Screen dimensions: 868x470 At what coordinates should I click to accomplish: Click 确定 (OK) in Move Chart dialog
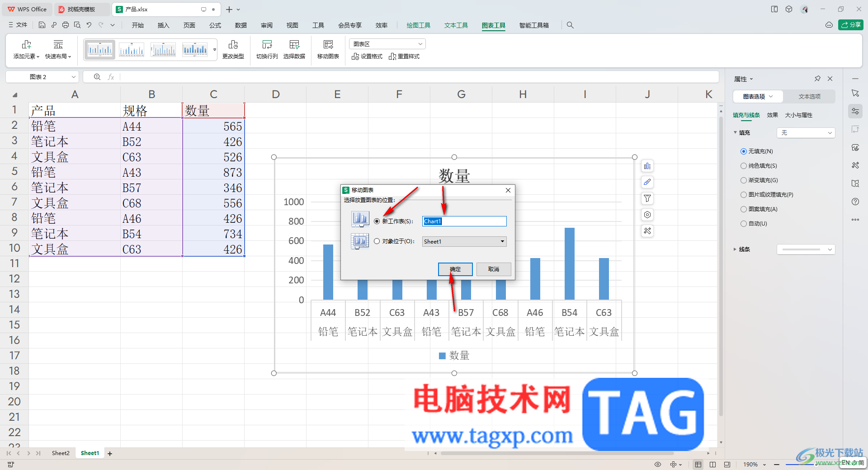coord(455,269)
